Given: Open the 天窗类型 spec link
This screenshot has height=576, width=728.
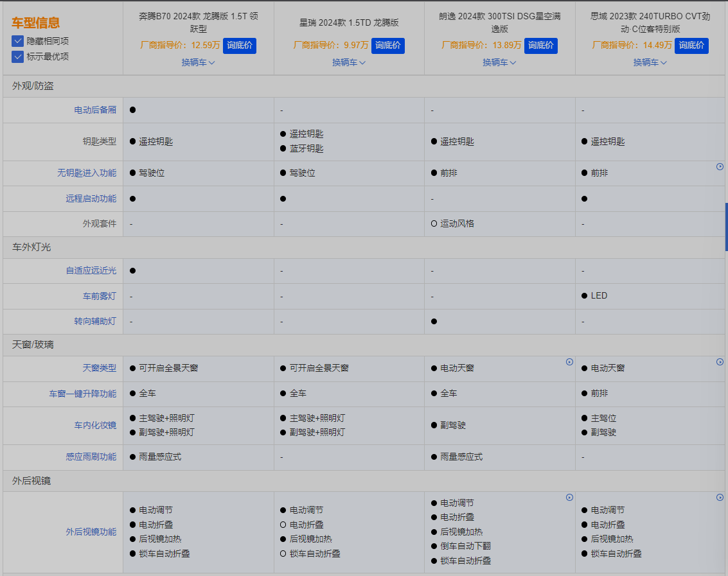Looking at the screenshot, I should [100, 368].
